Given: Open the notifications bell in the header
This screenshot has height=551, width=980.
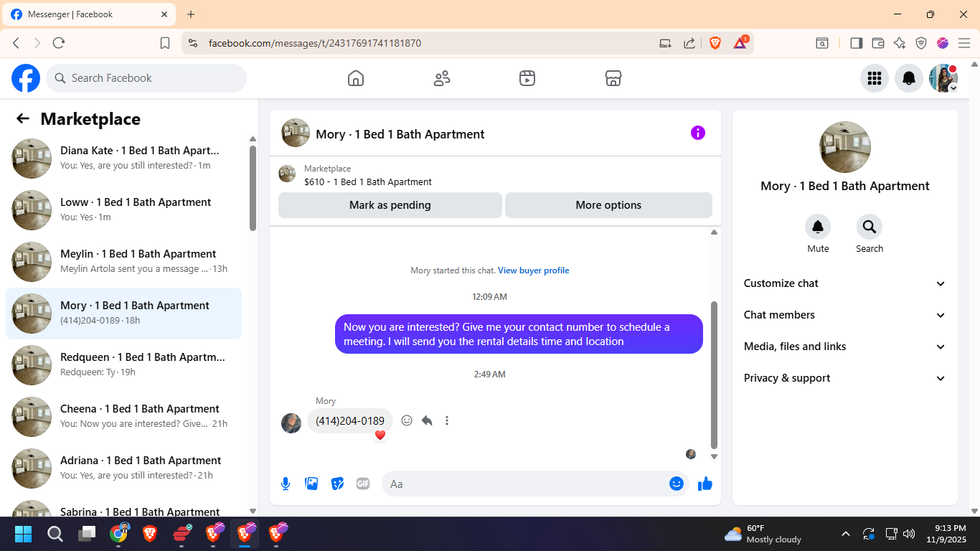Looking at the screenshot, I should pyautogui.click(x=909, y=78).
